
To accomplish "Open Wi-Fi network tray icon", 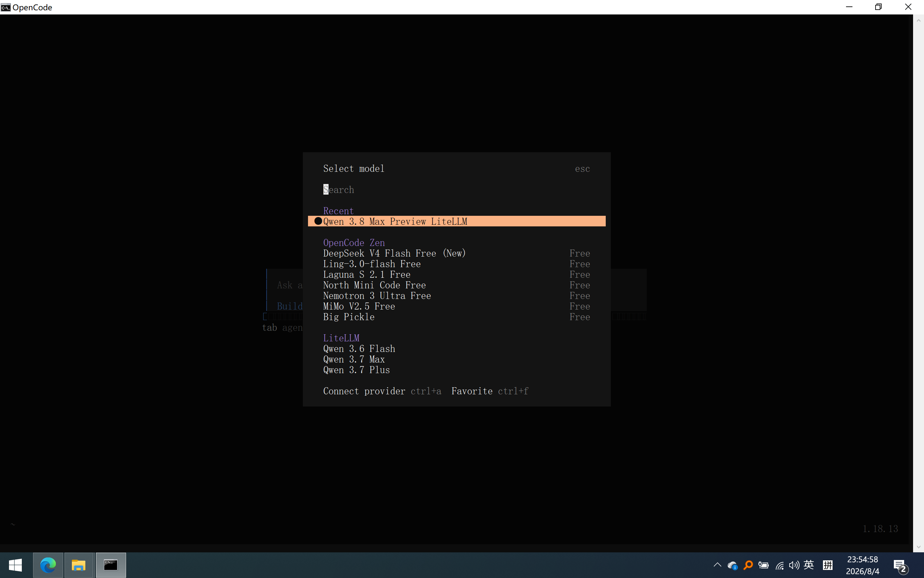I will (x=779, y=565).
